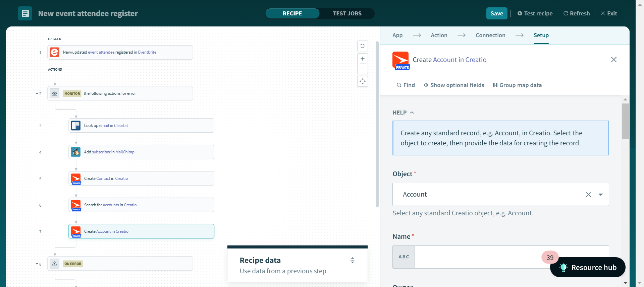Zoom in on the recipe canvas
This screenshot has height=287, width=644.
363,59
